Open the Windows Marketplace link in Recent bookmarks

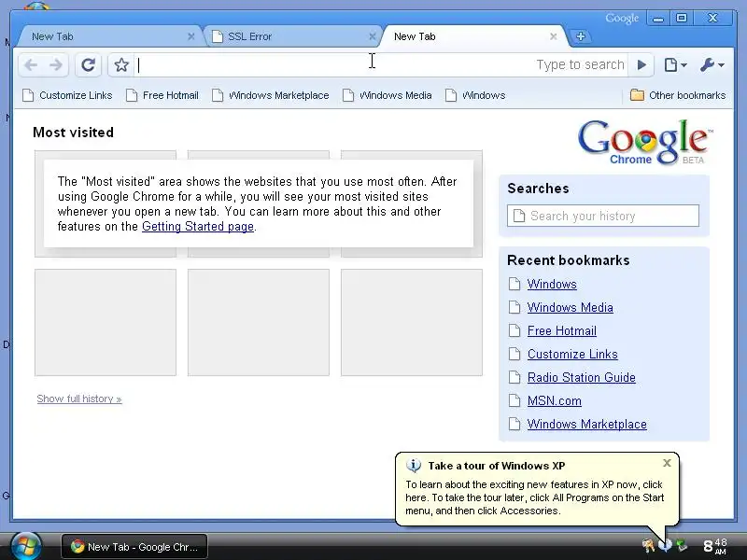pyautogui.click(x=587, y=425)
